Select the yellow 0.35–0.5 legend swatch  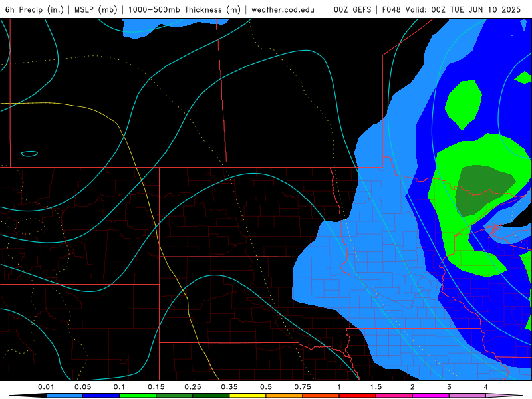[x=247, y=396]
